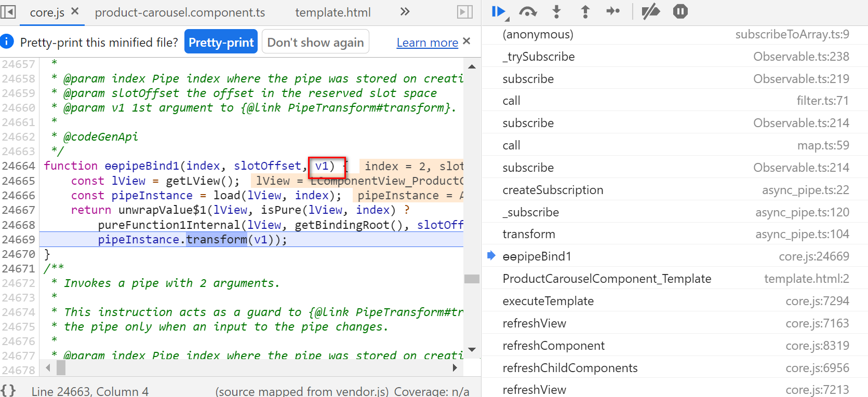Select the createSubscription call stack frame
Screen dimensions: 868x397
pyautogui.click(x=675, y=190)
